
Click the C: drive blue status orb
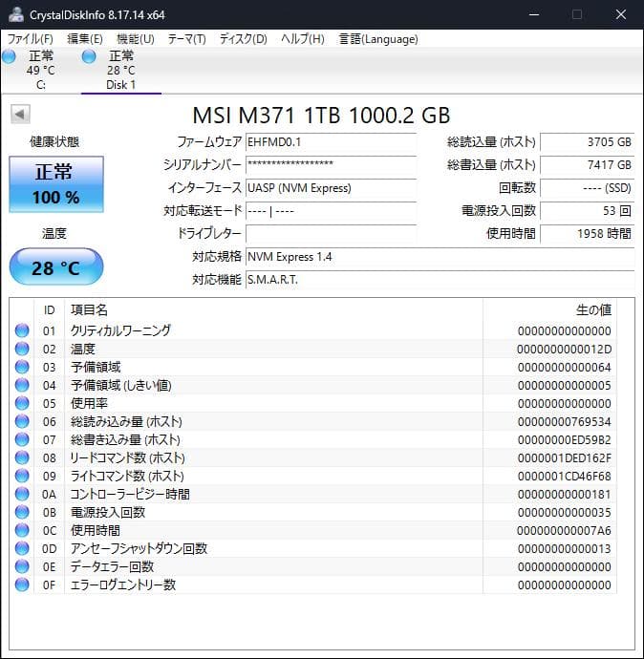point(9,56)
